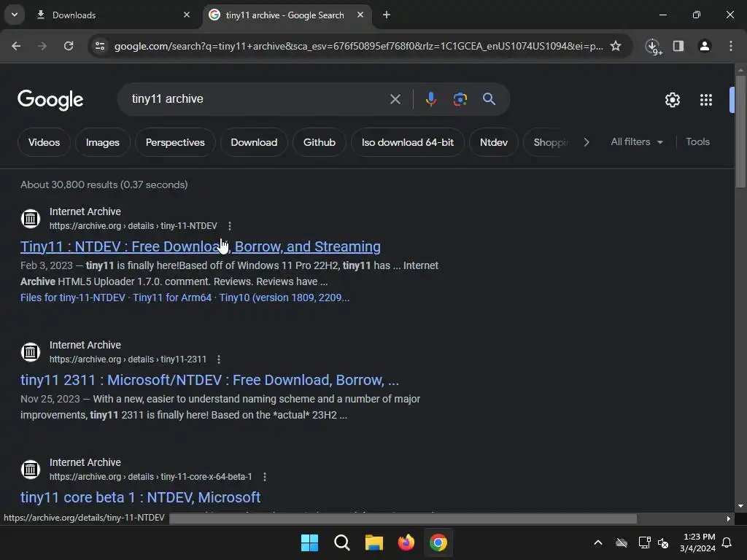Open Chrome three-dot menu
The height and width of the screenshot is (560, 747).
pyautogui.click(x=731, y=46)
